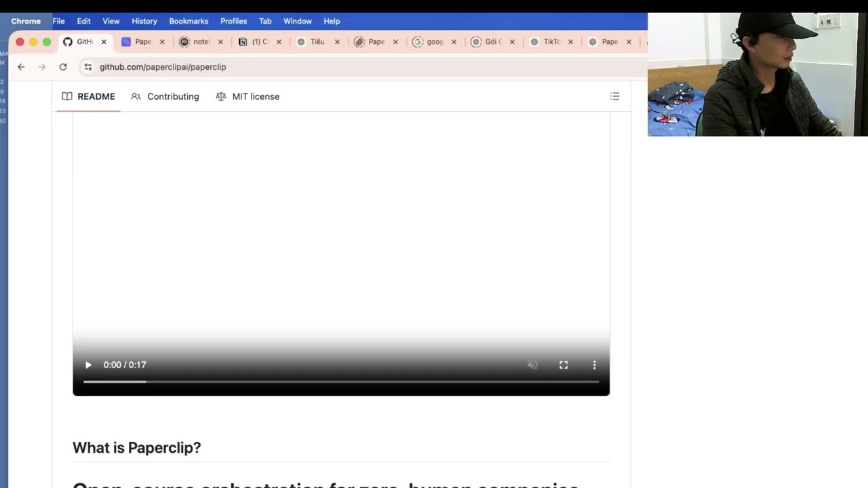868x488 pixels.
Task: Switch to the Notion (1) tab
Action: [x=259, y=42]
